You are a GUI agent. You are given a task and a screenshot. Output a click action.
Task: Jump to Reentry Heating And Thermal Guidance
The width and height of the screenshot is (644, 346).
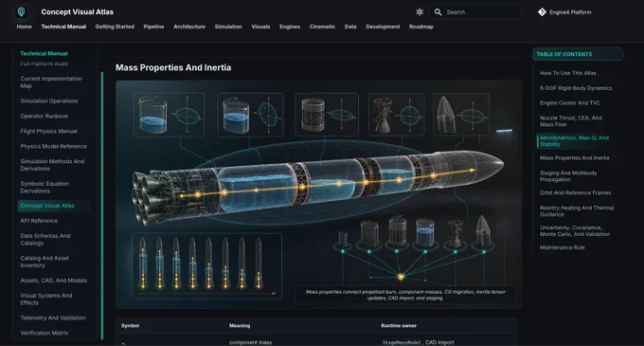point(577,211)
